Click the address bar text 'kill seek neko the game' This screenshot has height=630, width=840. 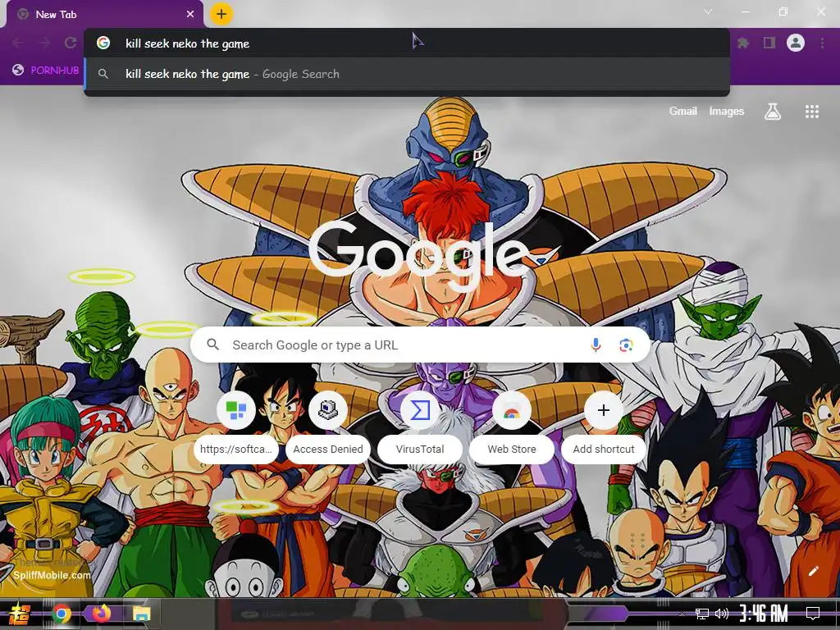(187, 44)
